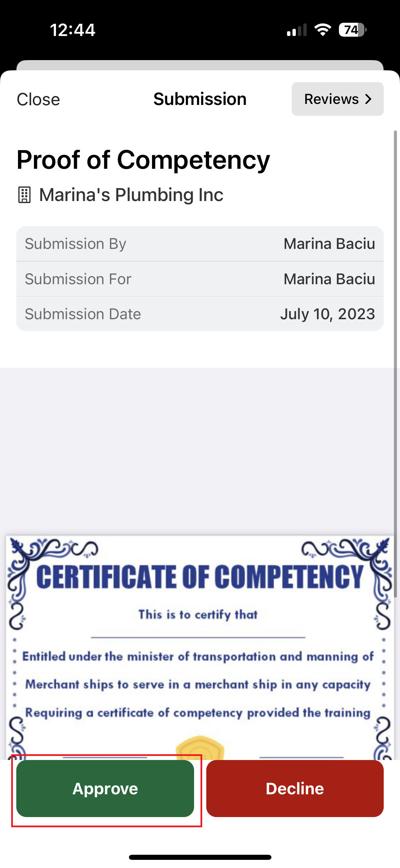Decline the submission
Image resolution: width=400 pixels, height=868 pixels.
pyautogui.click(x=295, y=788)
